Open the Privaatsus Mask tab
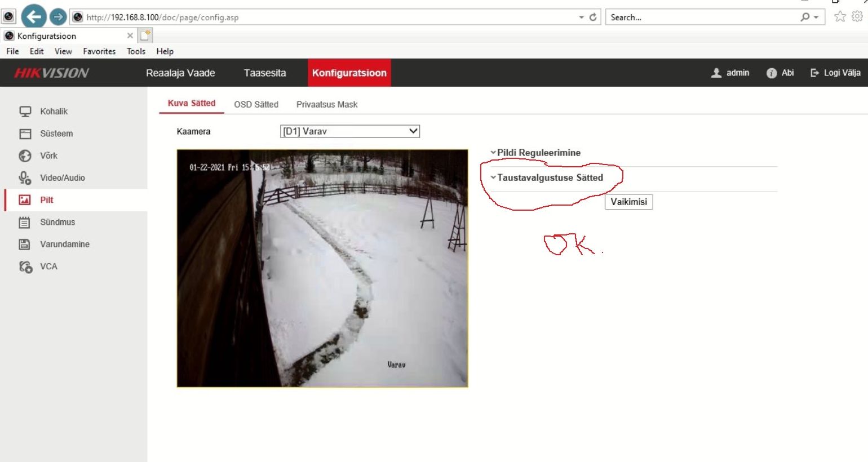Viewport: 868px width, 462px height. click(327, 104)
